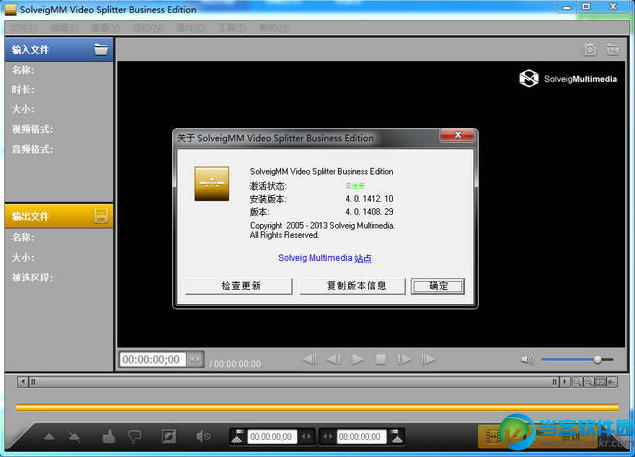The width and height of the screenshot is (635, 457).
Task: Click the stepper arrows beside current time
Action: (x=195, y=359)
